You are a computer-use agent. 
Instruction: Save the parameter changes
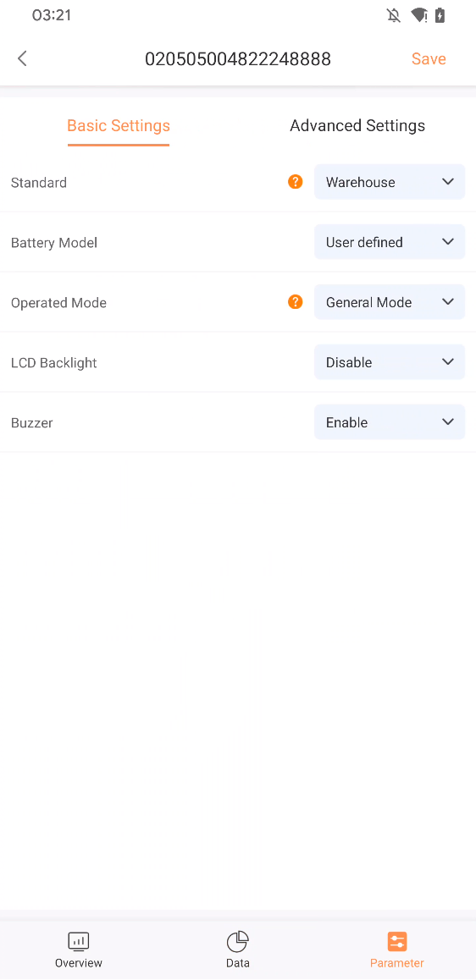pyautogui.click(x=429, y=58)
